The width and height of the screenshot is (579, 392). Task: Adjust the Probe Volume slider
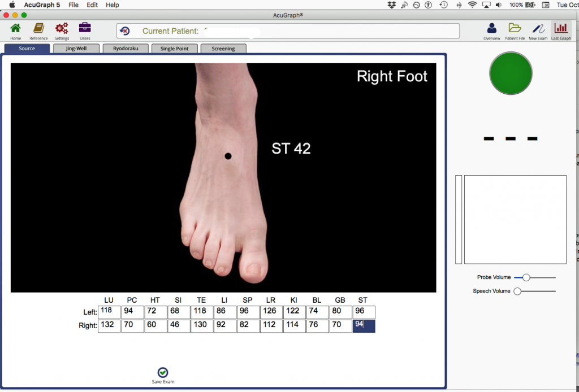(x=526, y=277)
